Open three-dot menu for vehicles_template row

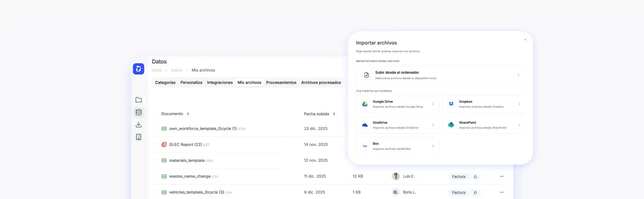pos(501,192)
